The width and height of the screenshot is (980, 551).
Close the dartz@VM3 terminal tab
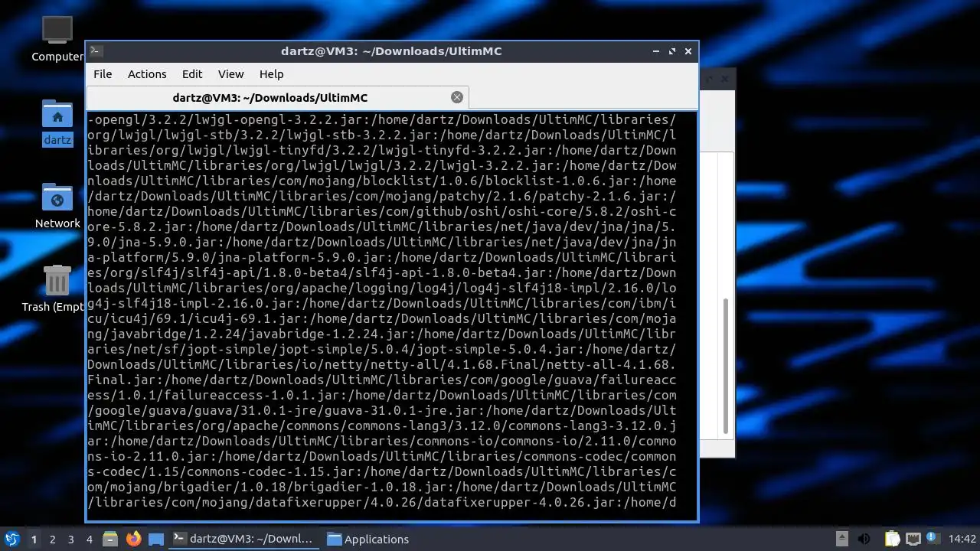pos(457,97)
